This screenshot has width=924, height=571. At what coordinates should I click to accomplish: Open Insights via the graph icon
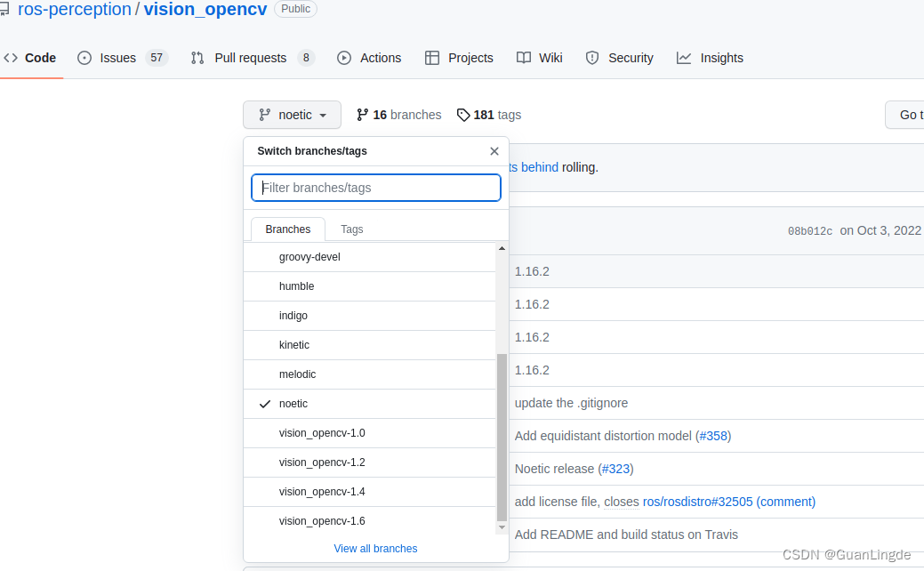pos(685,58)
